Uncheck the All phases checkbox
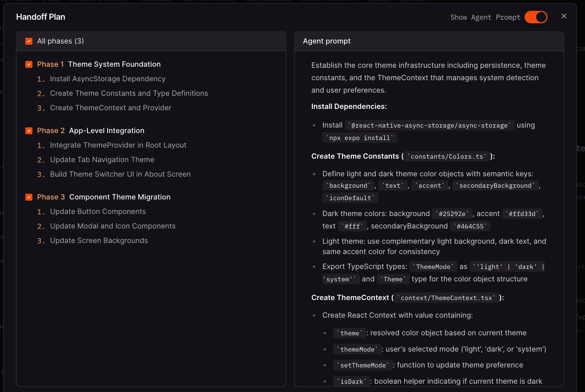 pos(29,41)
